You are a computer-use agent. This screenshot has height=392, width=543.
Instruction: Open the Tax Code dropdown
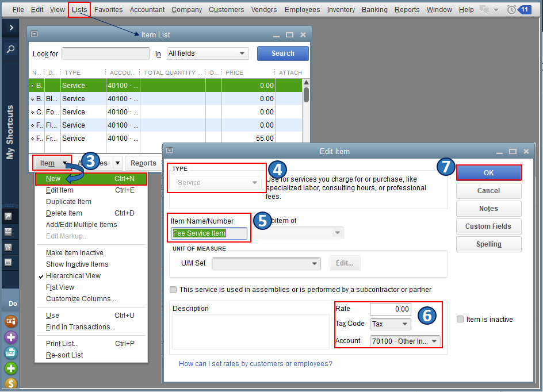[391, 324]
